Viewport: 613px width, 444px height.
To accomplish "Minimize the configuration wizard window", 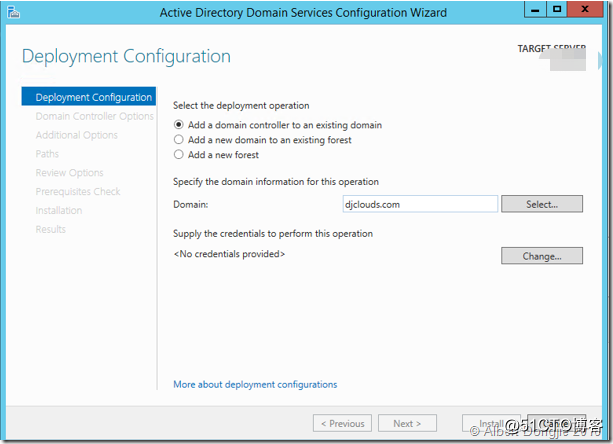I will pyautogui.click(x=535, y=9).
